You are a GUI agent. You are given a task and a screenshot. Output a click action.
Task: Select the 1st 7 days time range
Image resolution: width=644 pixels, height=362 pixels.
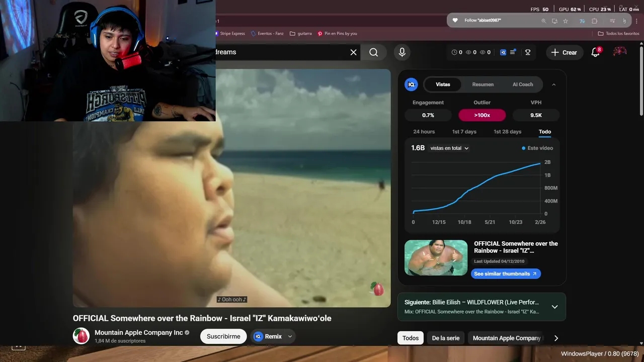point(464,132)
